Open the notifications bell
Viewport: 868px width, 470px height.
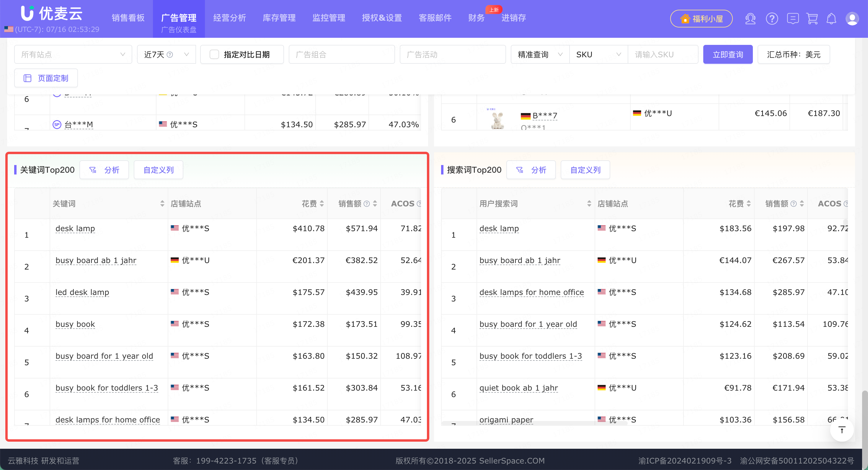click(831, 19)
